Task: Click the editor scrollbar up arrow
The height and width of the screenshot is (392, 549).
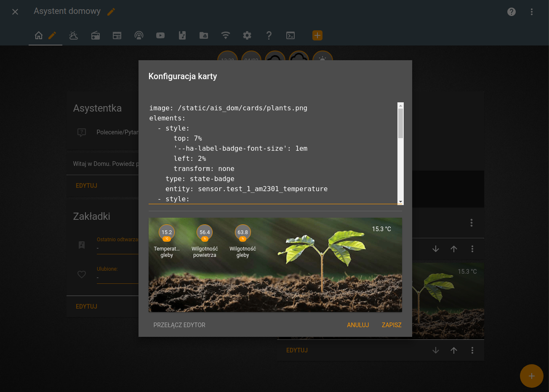Action: tap(400, 105)
